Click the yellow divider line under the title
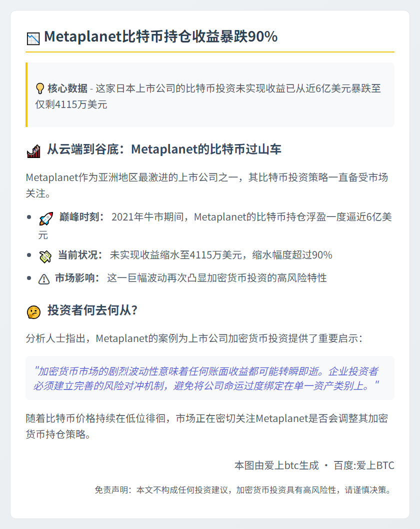Screen dimensions: 420x529 (x=210, y=51)
